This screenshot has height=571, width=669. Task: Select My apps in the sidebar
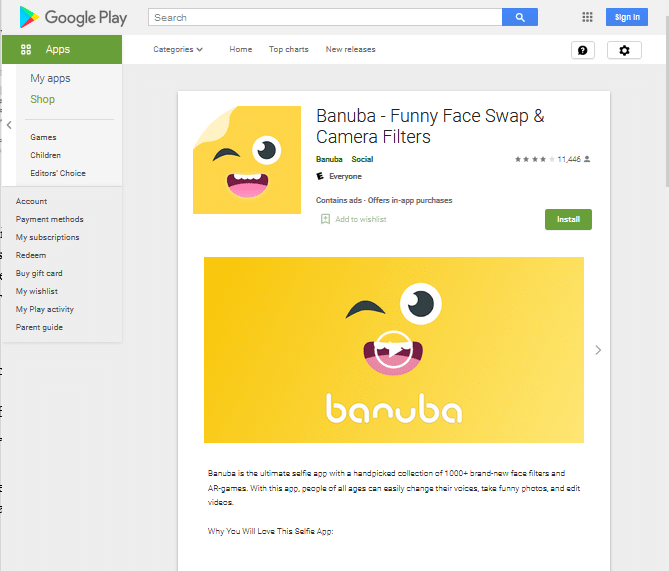[x=50, y=79]
